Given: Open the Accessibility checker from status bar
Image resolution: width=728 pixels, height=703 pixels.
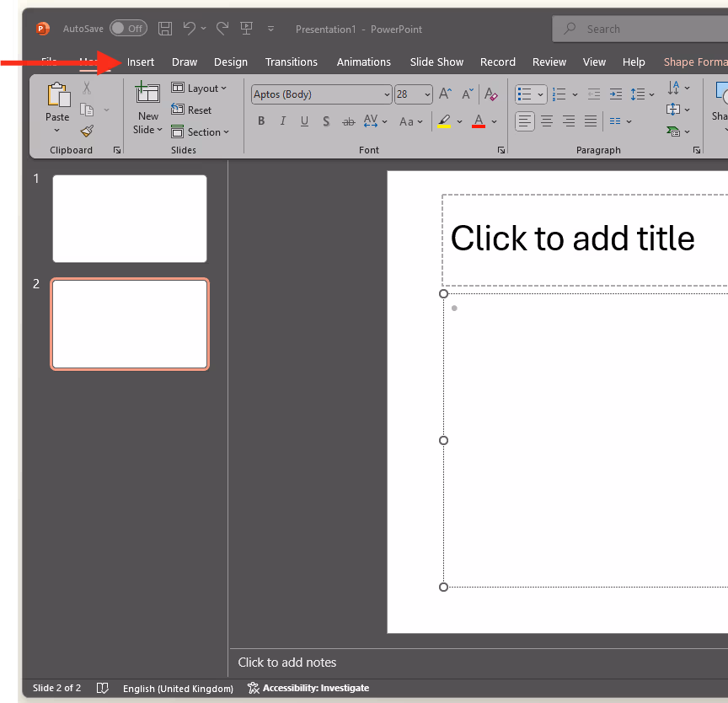Looking at the screenshot, I should (308, 688).
